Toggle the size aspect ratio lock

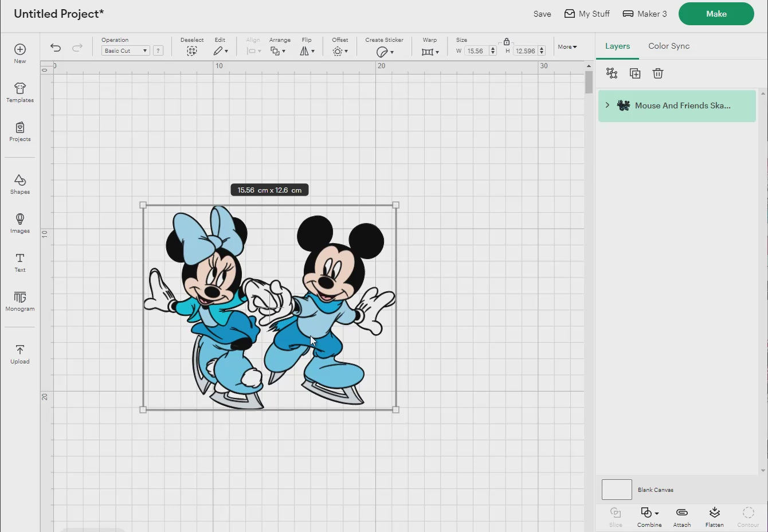(507, 42)
